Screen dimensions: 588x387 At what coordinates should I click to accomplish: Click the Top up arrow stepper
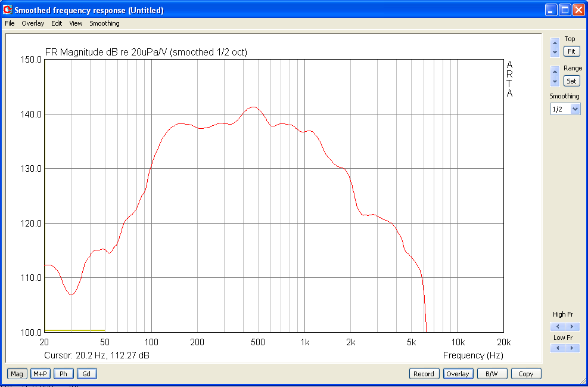coord(555,43)
